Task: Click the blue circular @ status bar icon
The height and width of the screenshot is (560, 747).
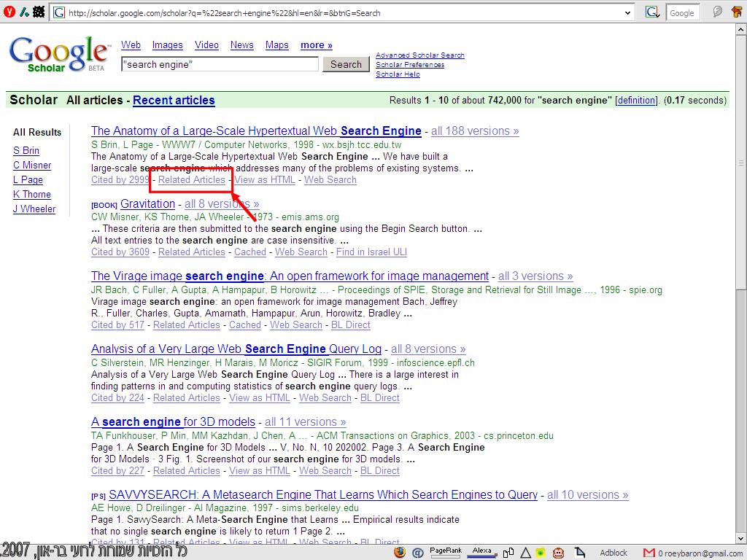Action: coord(418,553)
